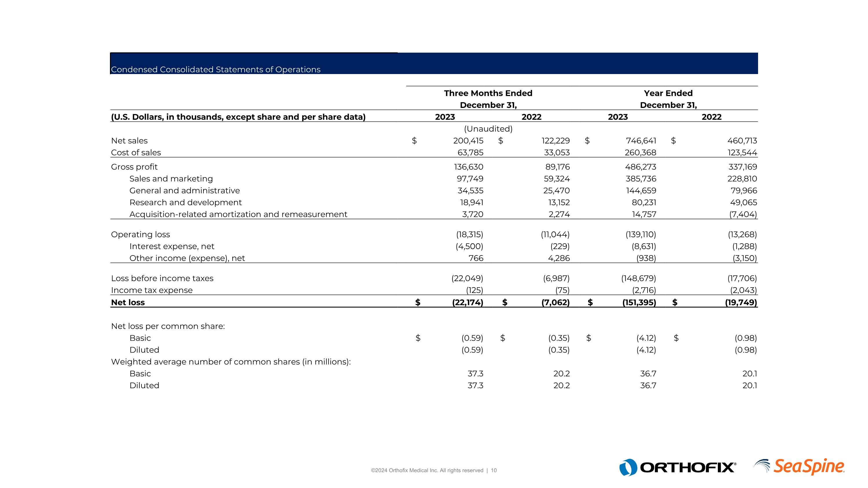This screenshot has width=868, height=488.
Task: Click the copyright Orthofix Medical footer text
Action: 427,470
